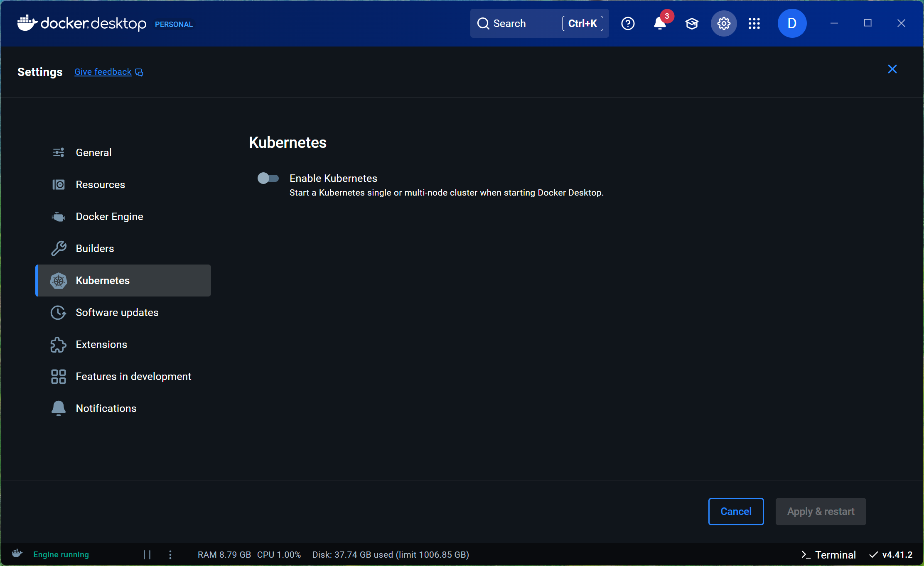Click the Kubernetes wheel icon
The width and height of the screenshot is (924, 566).
[x=59, y=281]
